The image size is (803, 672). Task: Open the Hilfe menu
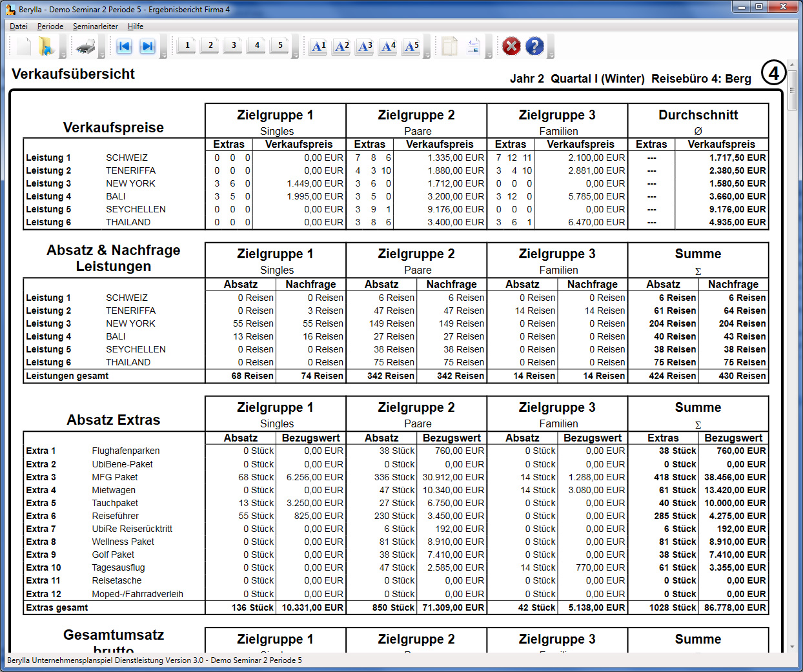tap(136, 26)
